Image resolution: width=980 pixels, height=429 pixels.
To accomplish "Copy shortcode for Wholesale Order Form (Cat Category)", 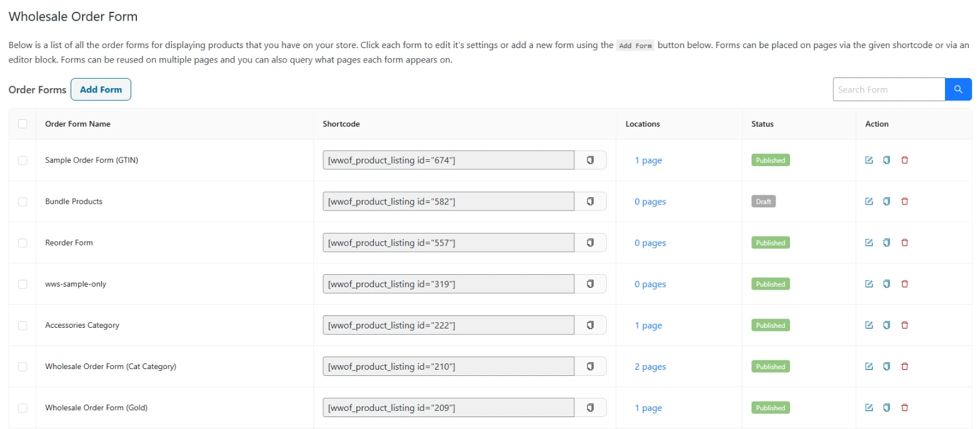I will coord(590,367).
